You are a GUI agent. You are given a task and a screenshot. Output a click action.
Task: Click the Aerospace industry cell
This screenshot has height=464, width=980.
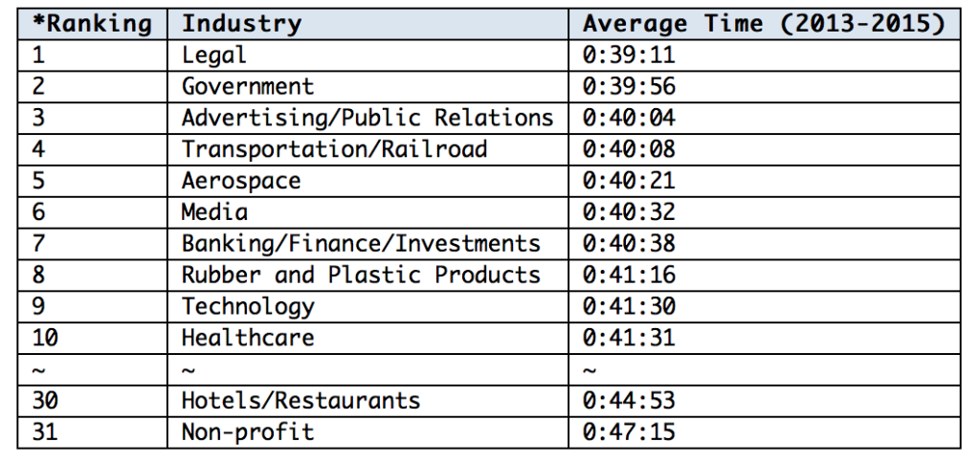click(x=241, y=181)
